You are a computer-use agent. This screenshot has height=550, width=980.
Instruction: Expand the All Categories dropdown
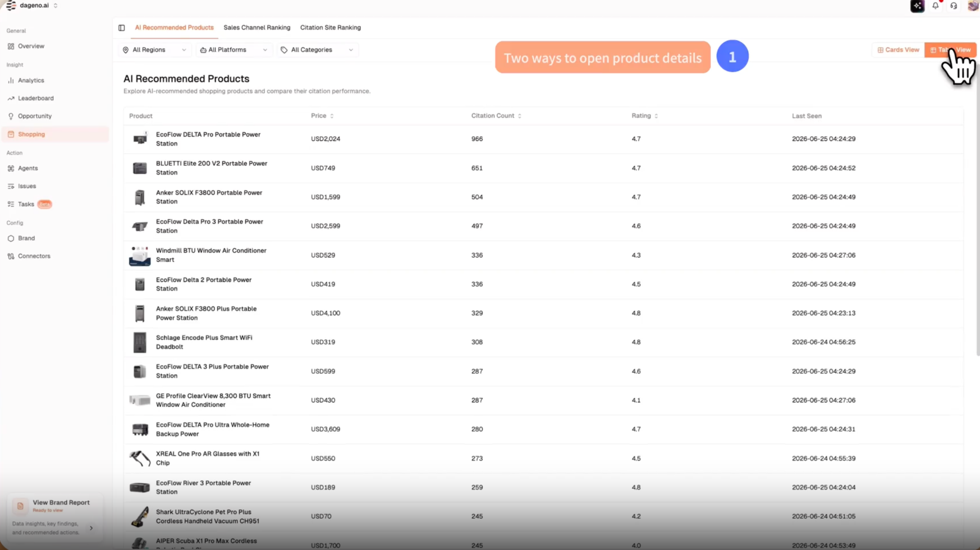coord(318,50)
